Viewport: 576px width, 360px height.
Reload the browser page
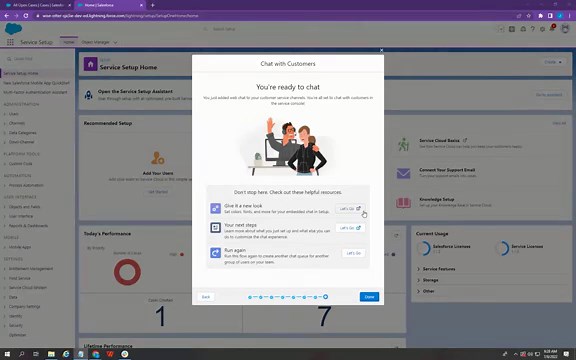click(26, 16)
